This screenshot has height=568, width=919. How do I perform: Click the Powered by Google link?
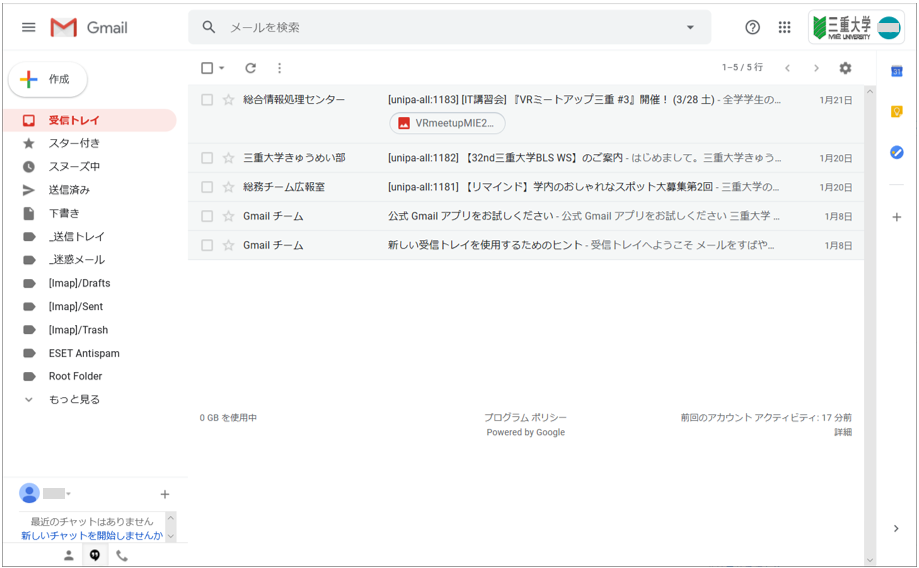(526, 432)
